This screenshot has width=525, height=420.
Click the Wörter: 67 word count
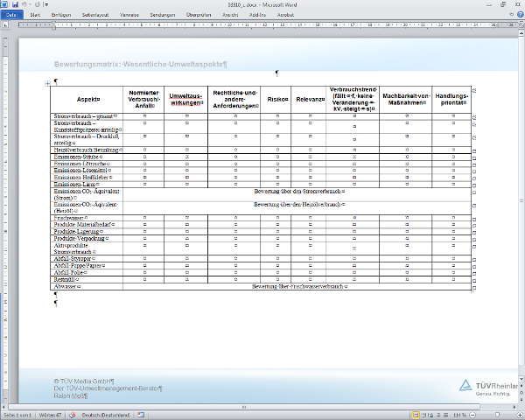52,414
